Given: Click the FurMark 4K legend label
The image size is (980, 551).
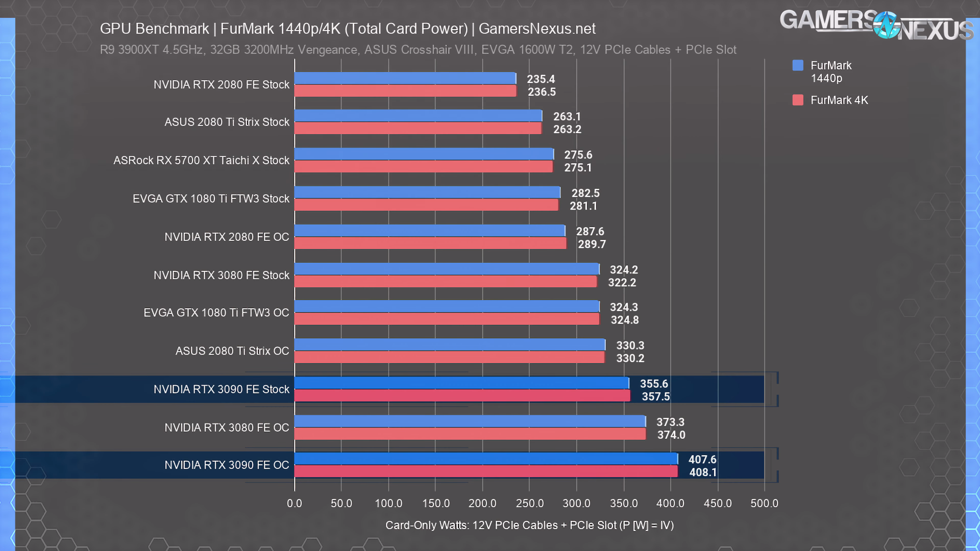Looking at the screenshot, I should (x=839, y=100).
